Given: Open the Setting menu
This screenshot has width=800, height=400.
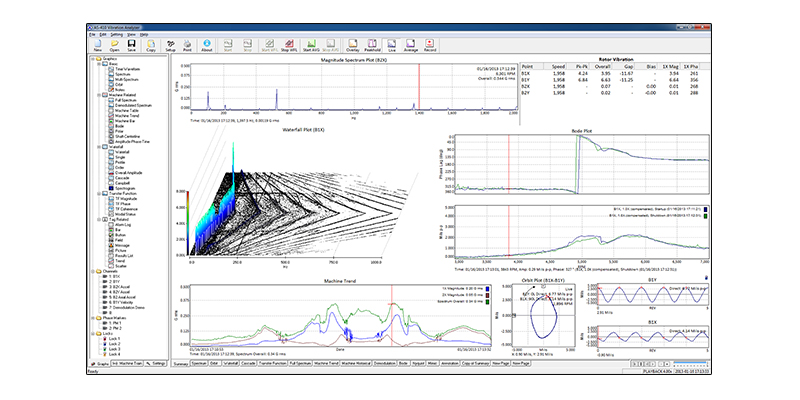Looking at the screenshot, I should (x=116, y=34).
